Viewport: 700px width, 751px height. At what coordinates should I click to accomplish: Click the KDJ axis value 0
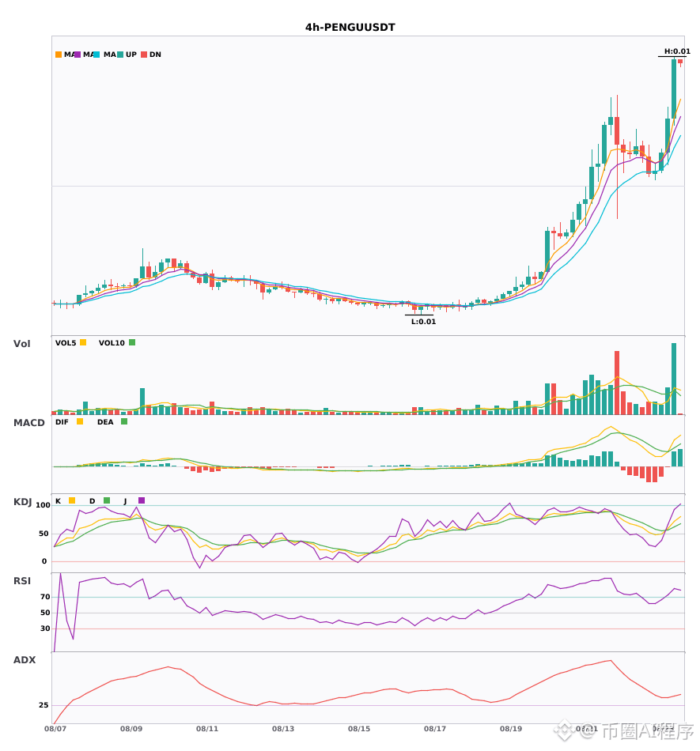click(x=44, y=561)
